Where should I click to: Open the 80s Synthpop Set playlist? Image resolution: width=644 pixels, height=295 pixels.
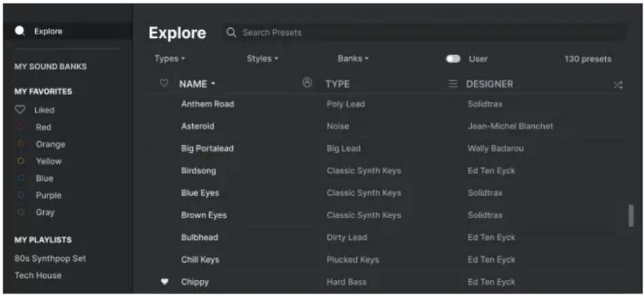coord(50,258)
